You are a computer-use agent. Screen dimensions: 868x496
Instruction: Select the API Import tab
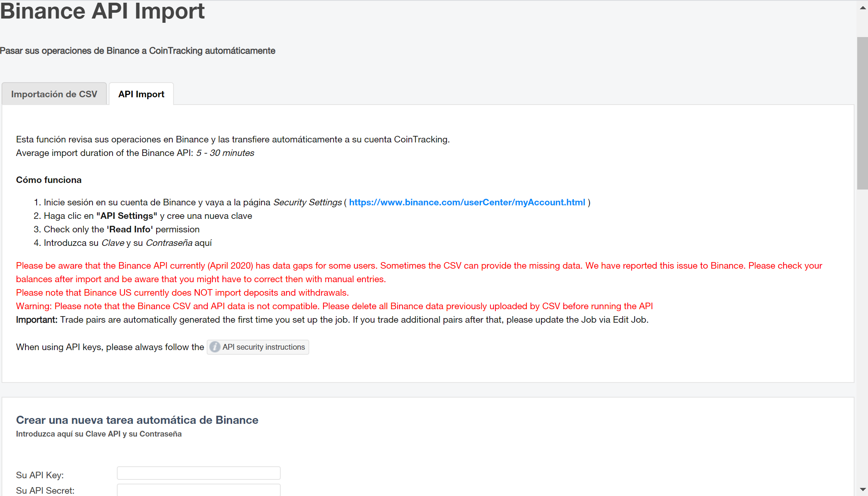(x=141, y=94)
